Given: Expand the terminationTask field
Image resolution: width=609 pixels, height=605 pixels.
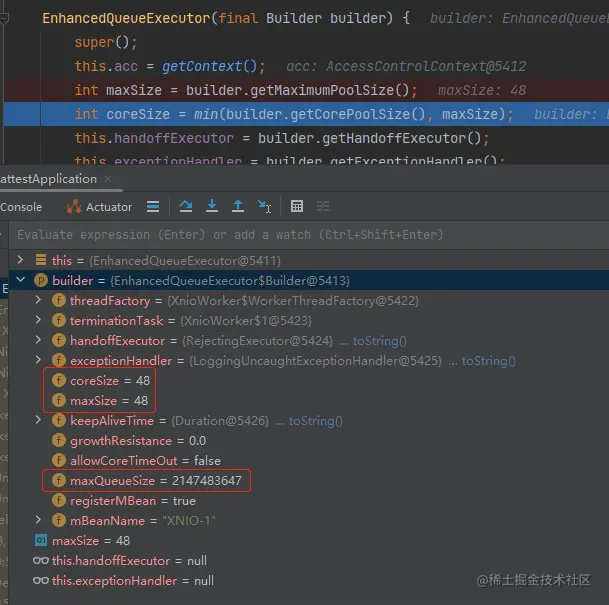Looking at the screenshot, I should [38, 320].
